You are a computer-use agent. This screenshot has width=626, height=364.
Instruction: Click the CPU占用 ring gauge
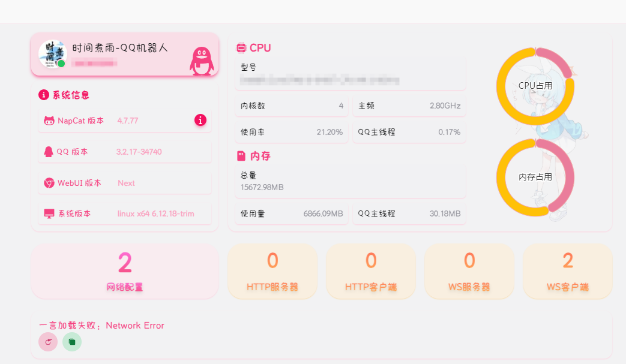click(x=535, y=86)
